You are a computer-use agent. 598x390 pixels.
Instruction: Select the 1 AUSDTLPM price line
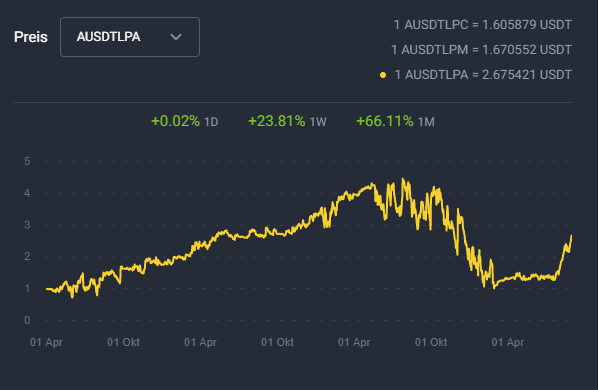[x=481, y=50]
